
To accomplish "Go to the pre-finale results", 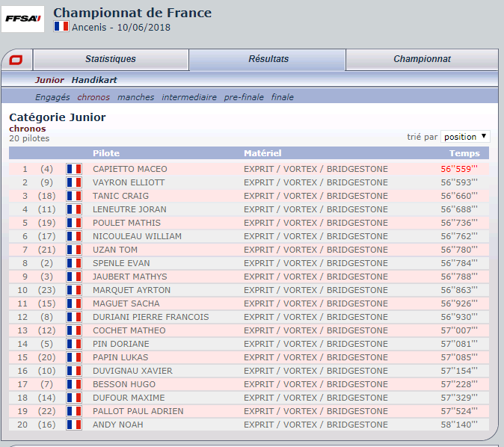I will [244, 97].
